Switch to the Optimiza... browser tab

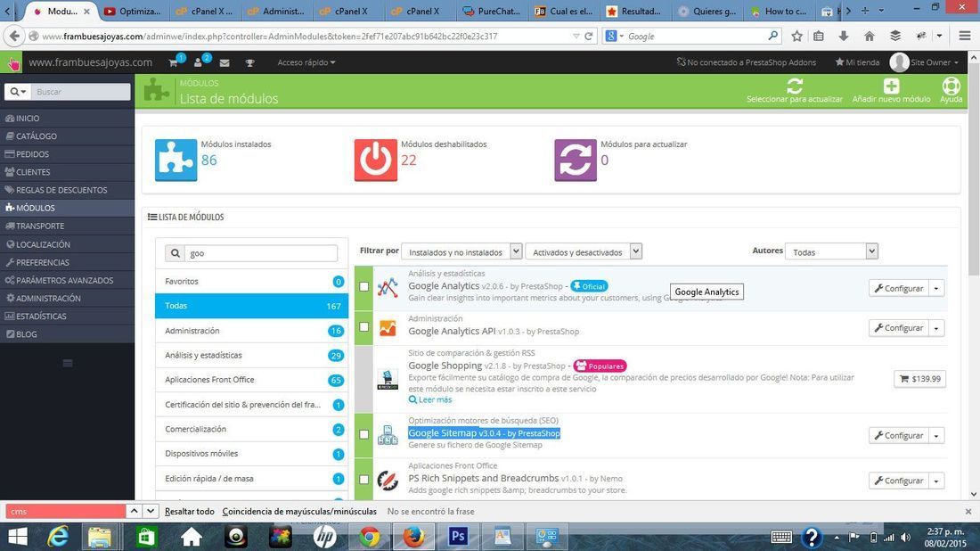(133, 12)
